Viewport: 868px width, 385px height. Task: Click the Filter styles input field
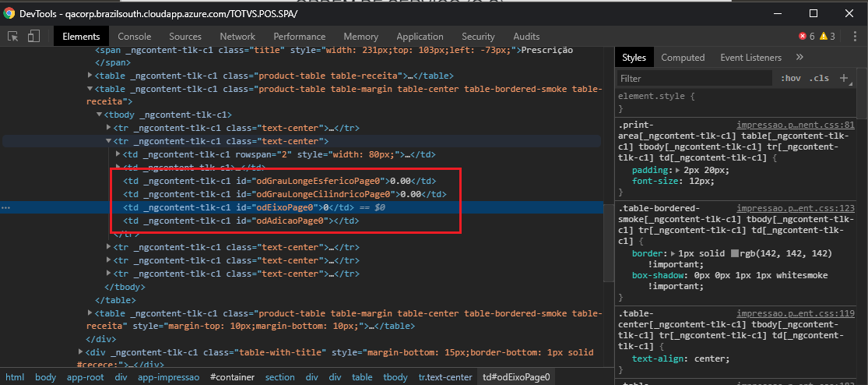(693, 79)
